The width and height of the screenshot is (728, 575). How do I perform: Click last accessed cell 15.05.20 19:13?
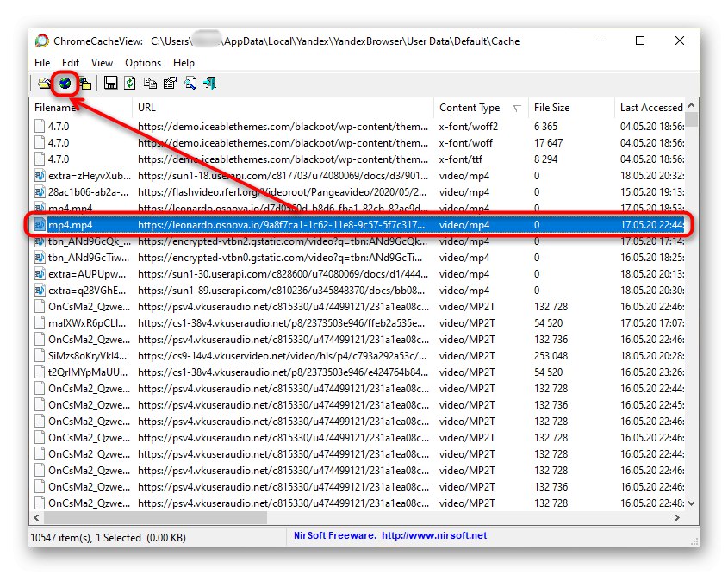pyautogui.click(x=652, y=192)
